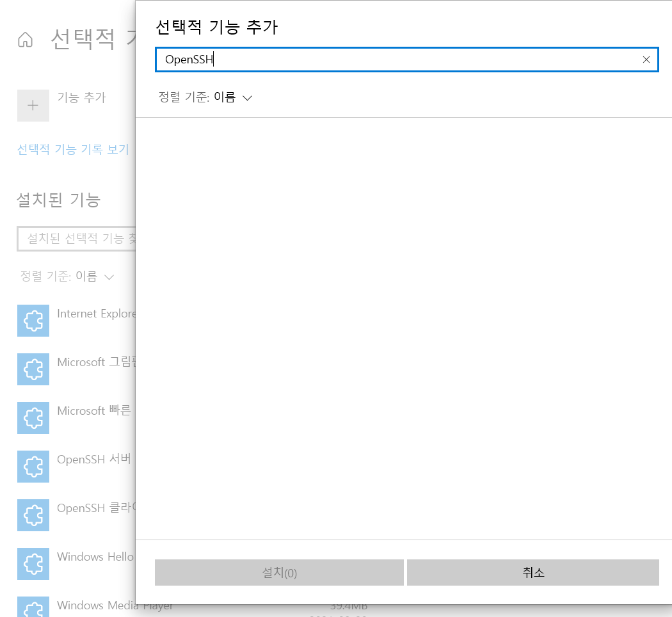Click the OpenSSH 클라이언트 list entry text

tap(97, 508)
